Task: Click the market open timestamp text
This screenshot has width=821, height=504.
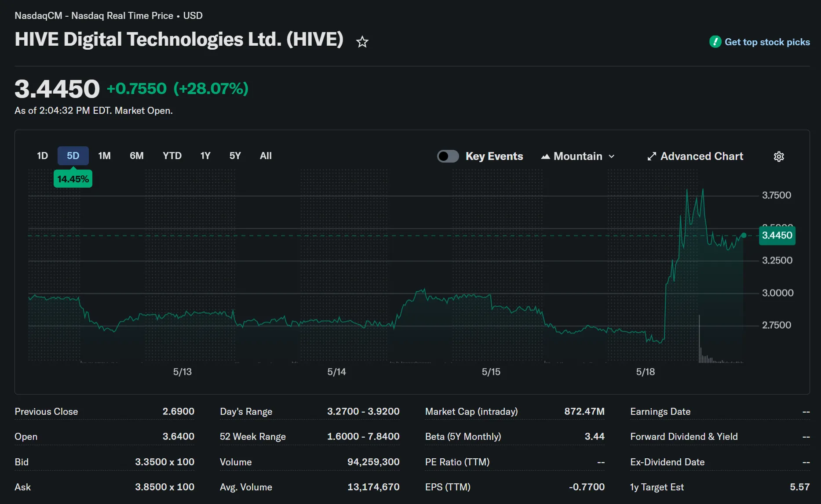Action: [x=94, y=111]
